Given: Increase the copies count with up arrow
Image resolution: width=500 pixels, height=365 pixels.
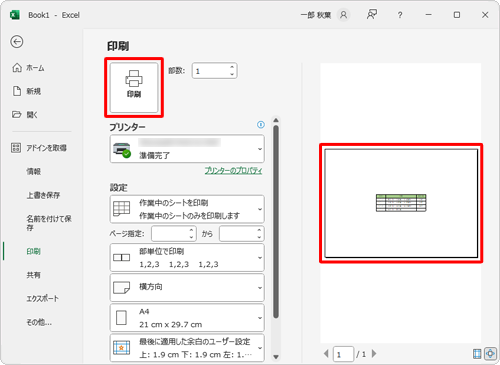Looking at the screenshot, I should click(232, 67).
